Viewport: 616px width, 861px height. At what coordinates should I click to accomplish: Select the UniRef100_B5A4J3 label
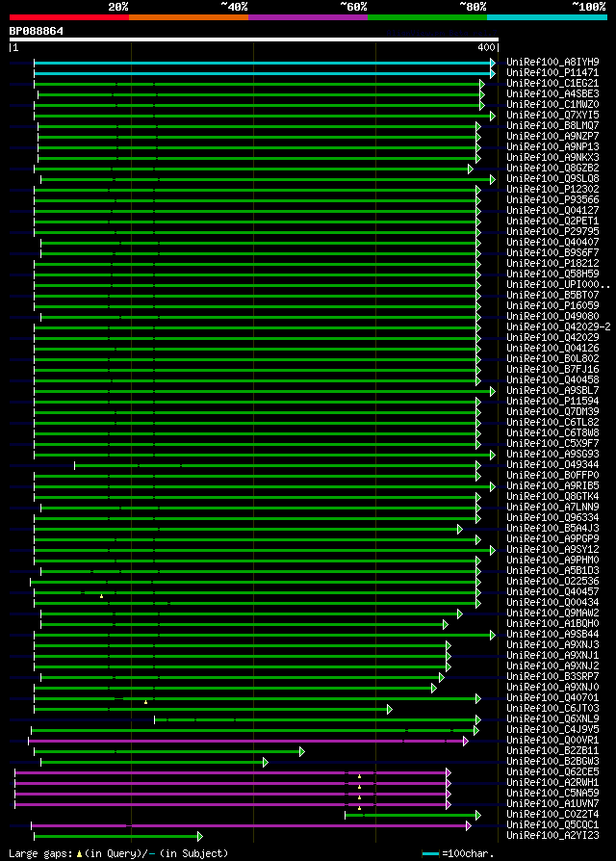tap(552, 528)
